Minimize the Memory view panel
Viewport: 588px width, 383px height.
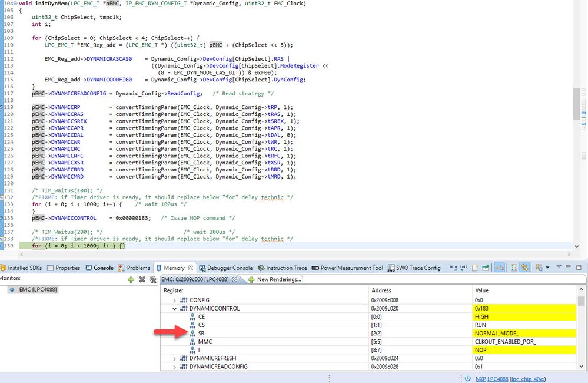pyautogui.click(x=568, y=267)
